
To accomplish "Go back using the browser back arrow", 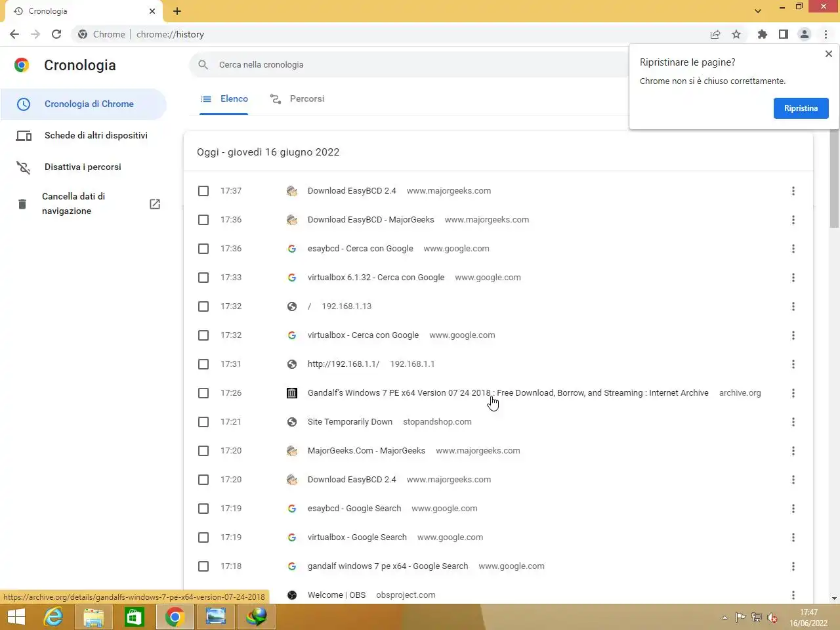I will point(14,34).
